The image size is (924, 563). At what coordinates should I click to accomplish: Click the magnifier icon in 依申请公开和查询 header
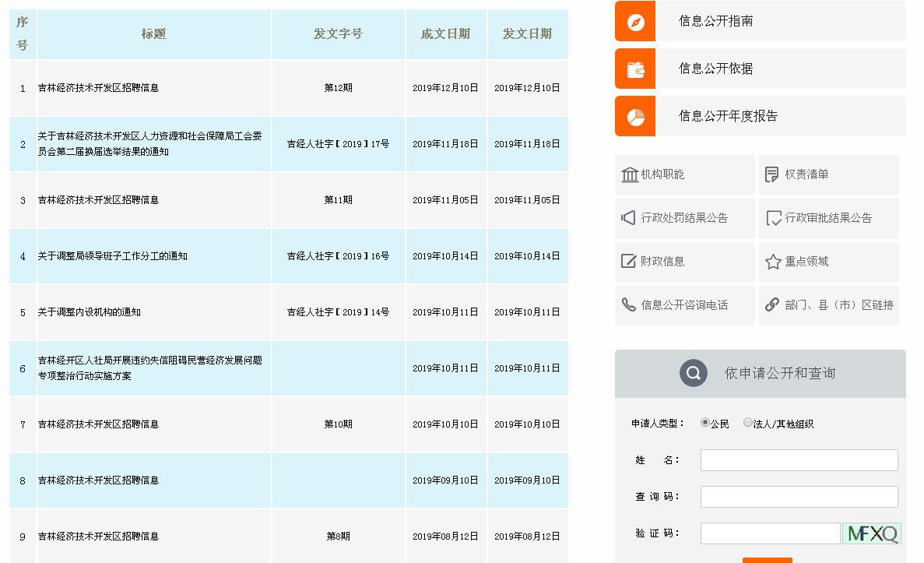coord(693,373)
